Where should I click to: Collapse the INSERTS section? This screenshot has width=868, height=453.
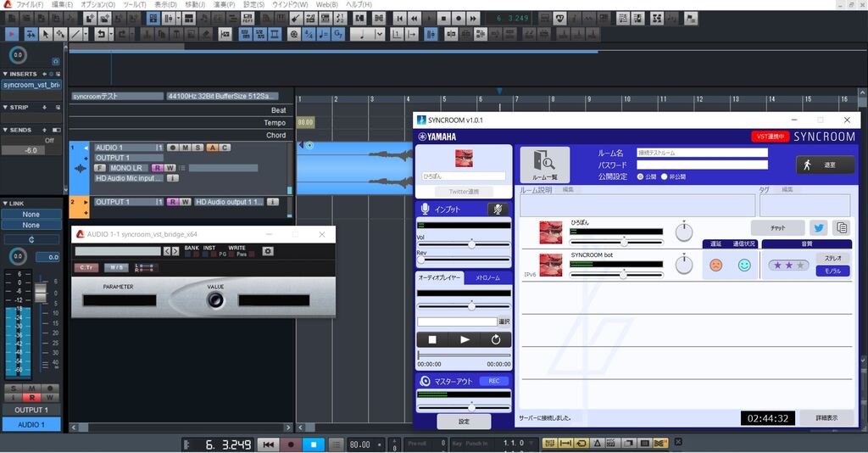[x=5, y=74]
